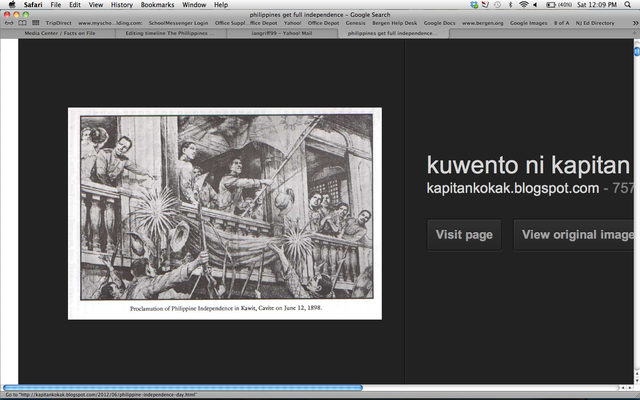Open the www.bergen.org bookmark
640x400 pixels.
[482, 23]
